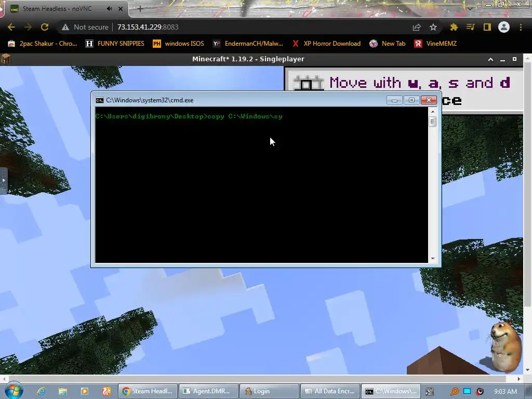Reload the noVNC page

click(45, 27)
